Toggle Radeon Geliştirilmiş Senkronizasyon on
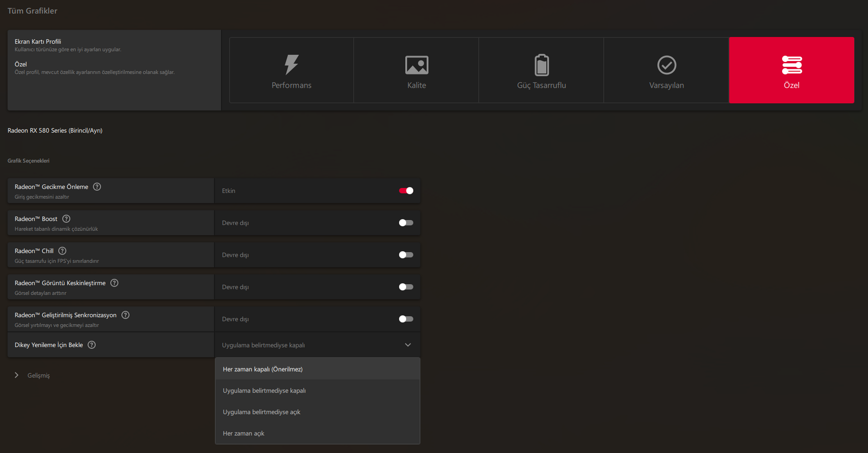Image resolution: width=868 pixels, height=453 pixels. pyautogui.click(x=406, y=319)
